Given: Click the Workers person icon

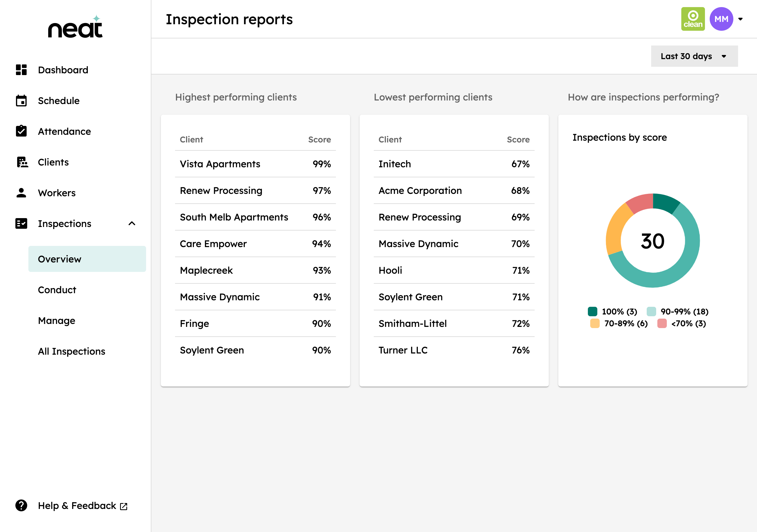Looking at the screenshot, I should coord(21,193).
